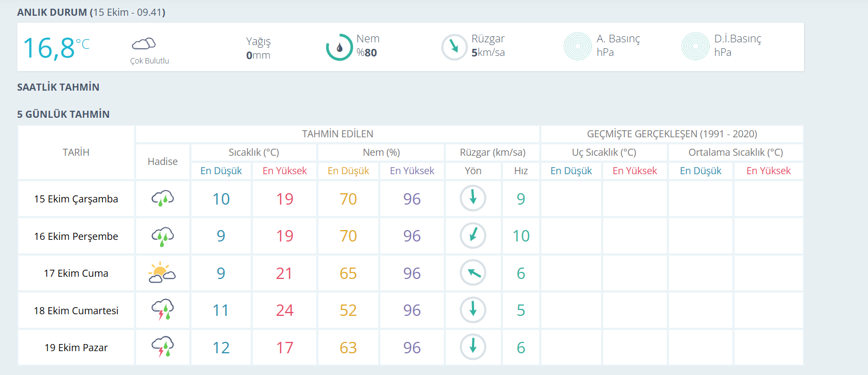Click the humidity gauge icon beside Nem
Image resolution: width=868 pixels, height=375 pixels.
coord(339,47)
